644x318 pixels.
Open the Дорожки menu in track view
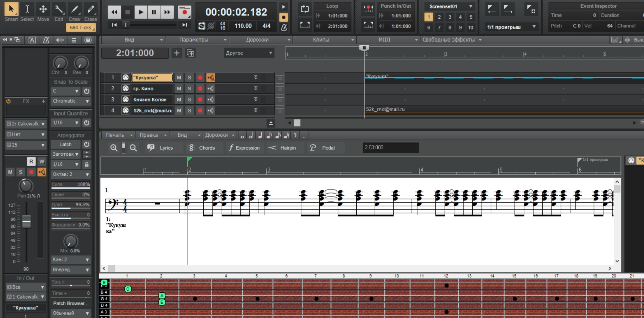point(260,40)
